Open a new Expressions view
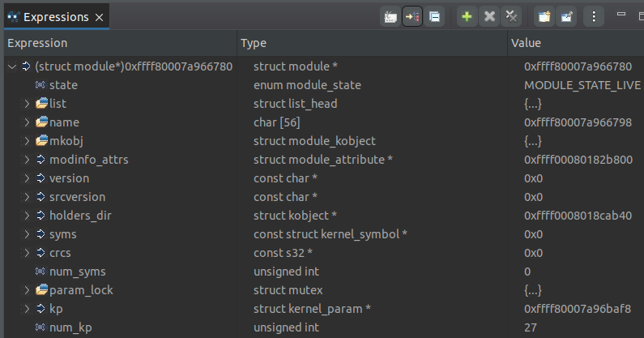 pos(544,16)
